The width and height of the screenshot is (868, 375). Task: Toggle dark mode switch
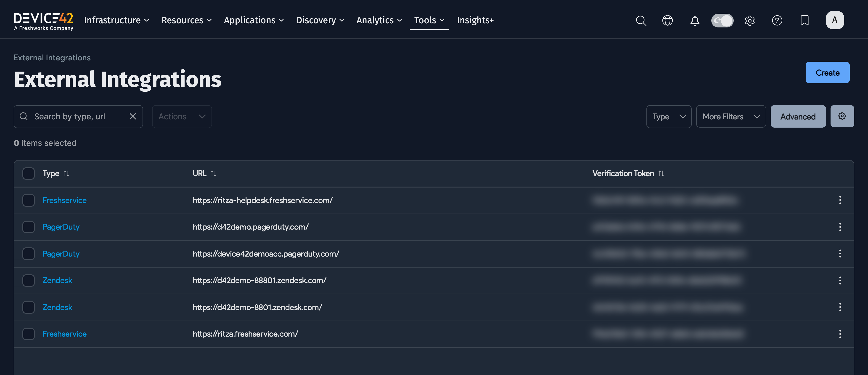(722, 21)
